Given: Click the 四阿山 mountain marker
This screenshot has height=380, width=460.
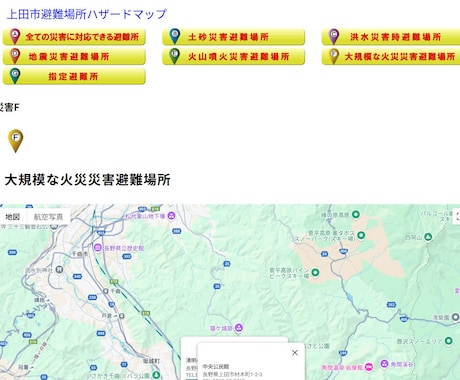Looking at the screenshot, I should [428, 237].
